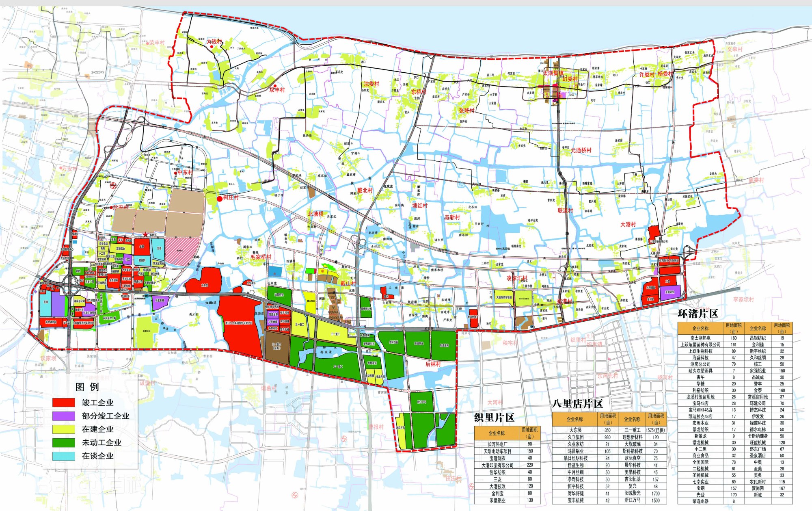812x511 pixels.
Task: Click the 织里片区 table title
Action: 494,417
